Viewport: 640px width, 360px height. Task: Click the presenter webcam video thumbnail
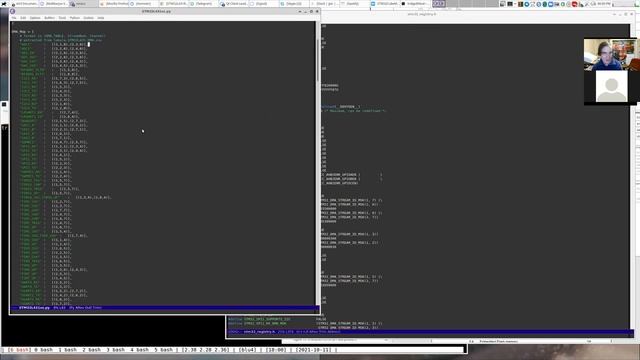click(x=610, y=54)
